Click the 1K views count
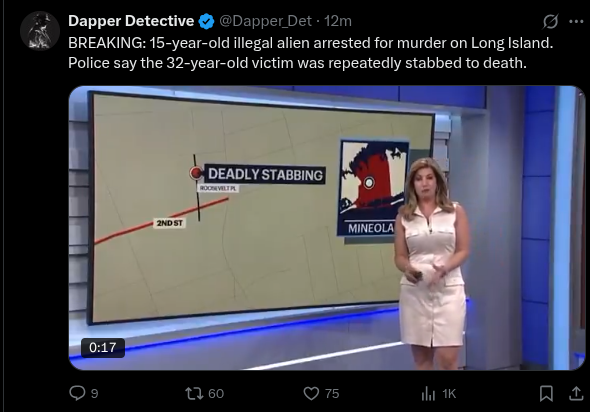This screenshot has height=412, width=590. coord(449,394)
